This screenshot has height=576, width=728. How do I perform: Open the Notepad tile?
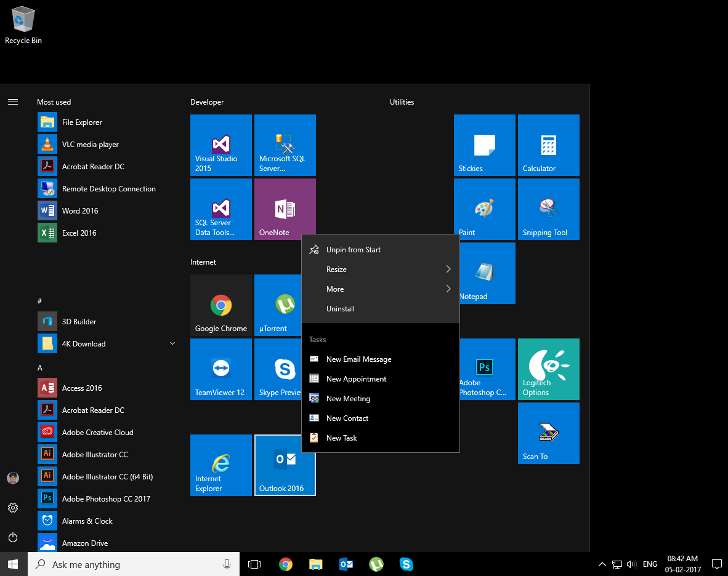click(x=488, y=273)
